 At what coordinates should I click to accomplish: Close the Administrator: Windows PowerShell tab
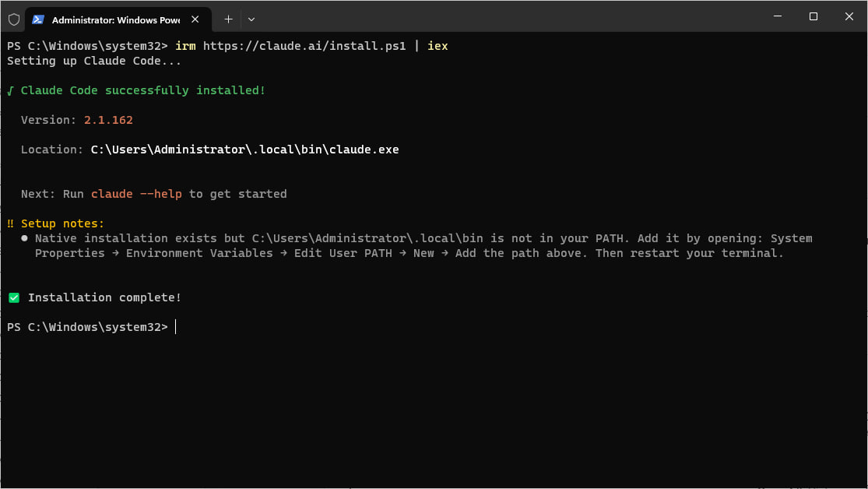(195, 19)
